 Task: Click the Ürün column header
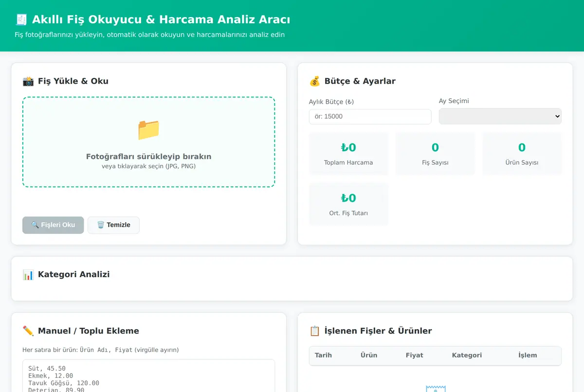click(369, 355)
